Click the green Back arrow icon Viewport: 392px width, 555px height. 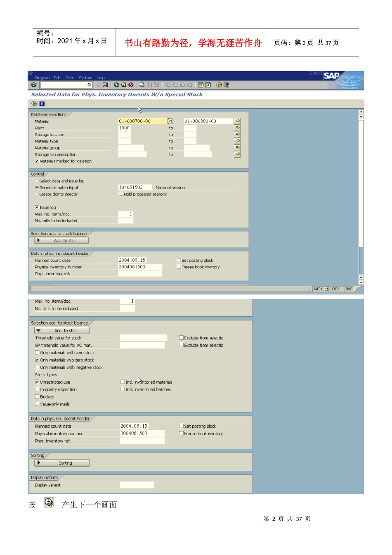(x=117, y=85)
